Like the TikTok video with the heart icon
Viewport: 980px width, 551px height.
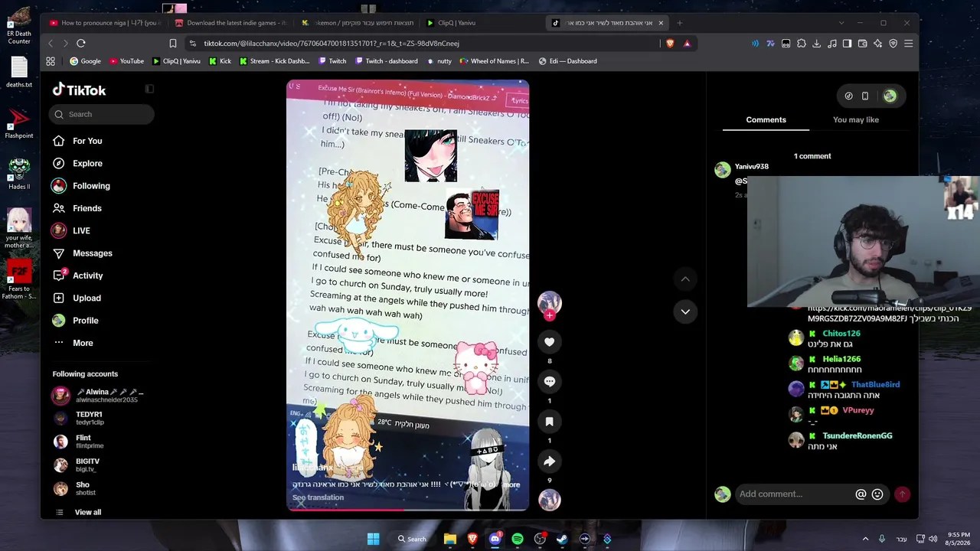pos(549,342)
